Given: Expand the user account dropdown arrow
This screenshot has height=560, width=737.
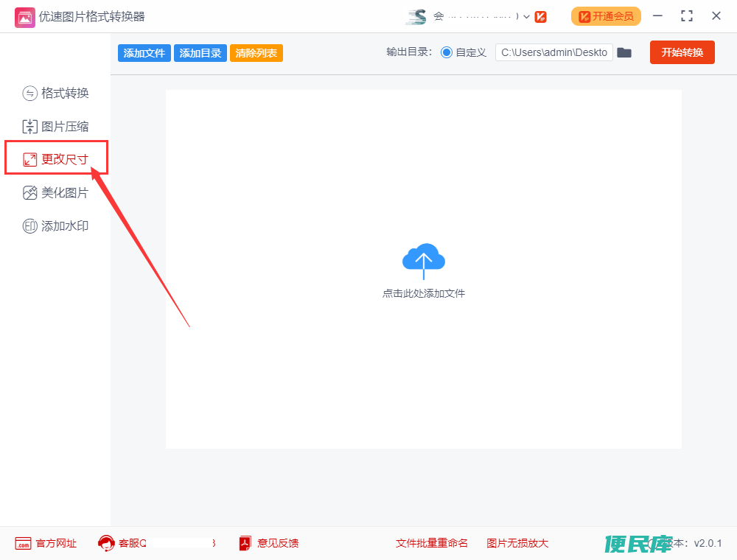Looking at the screenshot, I should (x=526, y=17).
